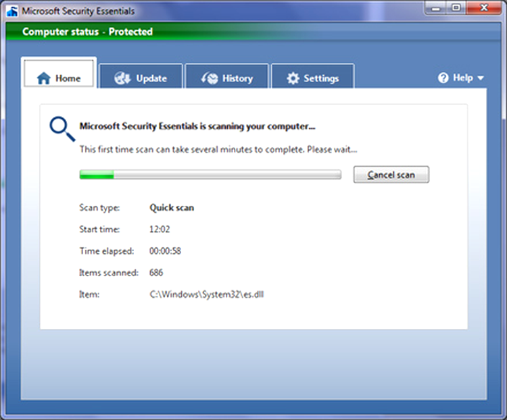Open the Help menu
The image size is (507, 420).
[461, 78]
